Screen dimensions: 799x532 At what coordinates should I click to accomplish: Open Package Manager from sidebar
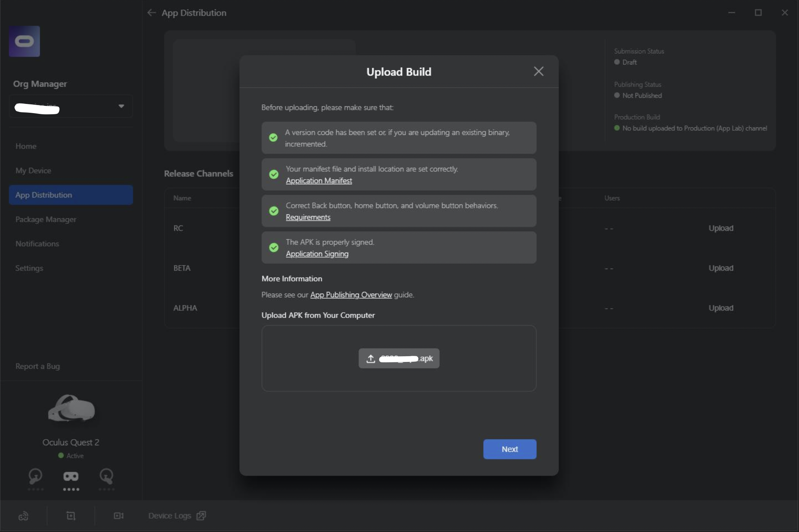[x=46, y=219]
